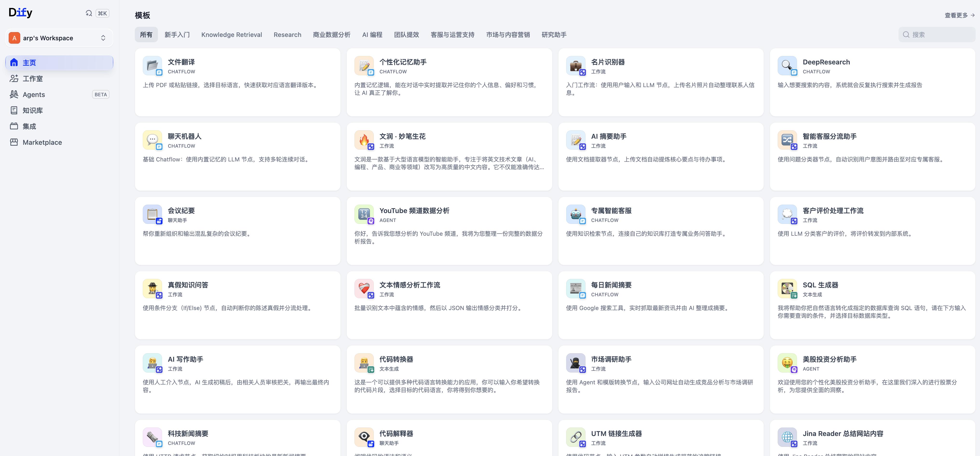Click the AI 写作助手 avatar icon
Image resolution: width=980 pixels, height=456 pixels.
152,363
